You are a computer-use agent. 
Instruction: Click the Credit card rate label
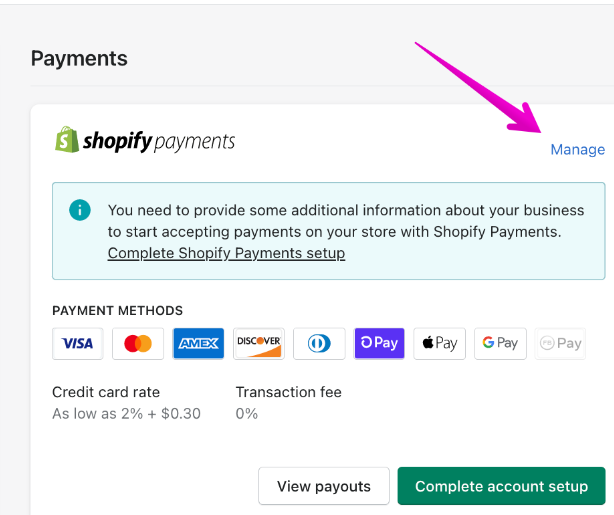(106, 392)
